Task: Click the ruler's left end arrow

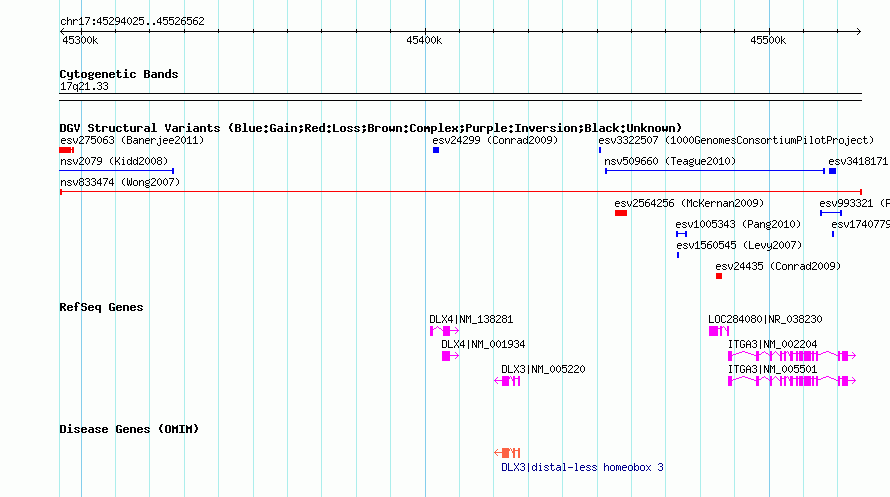Action: click(x=62, y=31)
